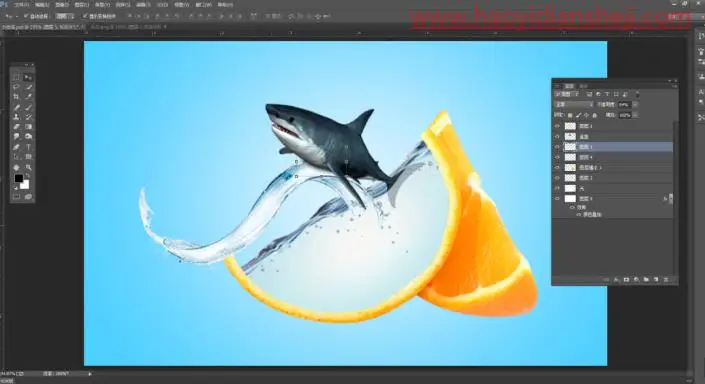Select the Dodge tool
705x384 pixels.
click(x=28, y=136)
